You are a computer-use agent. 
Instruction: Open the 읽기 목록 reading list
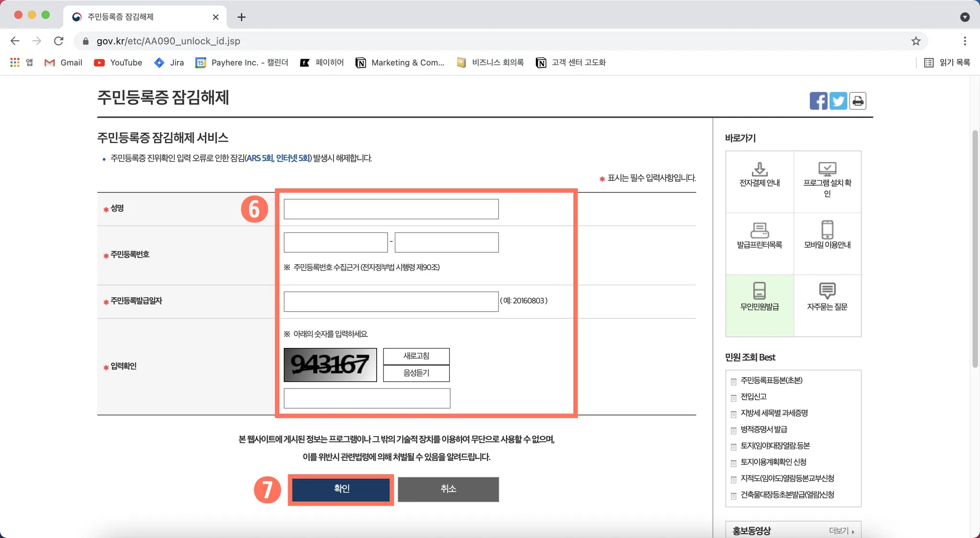pos(947,63)
